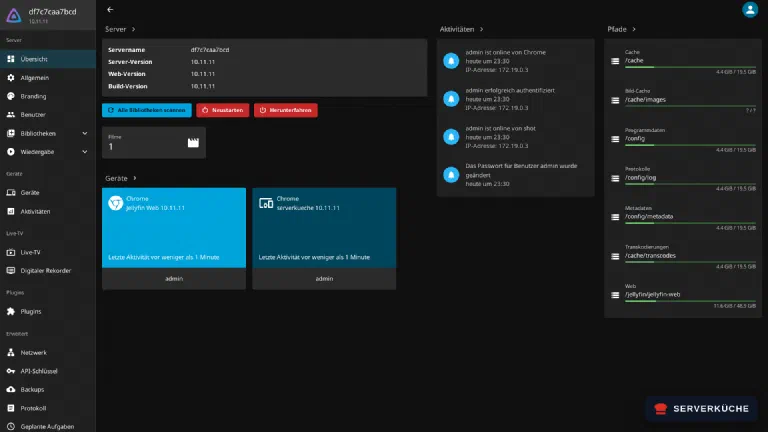768x432 pixels.
Task: Open Netzwerk page in sidebar
Action: coord(48,353)
